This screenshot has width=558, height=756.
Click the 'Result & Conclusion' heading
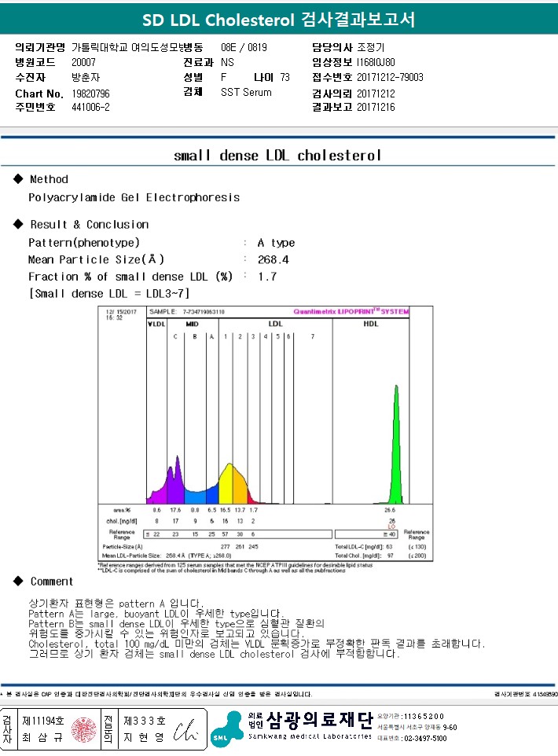(x=90, y=224)
